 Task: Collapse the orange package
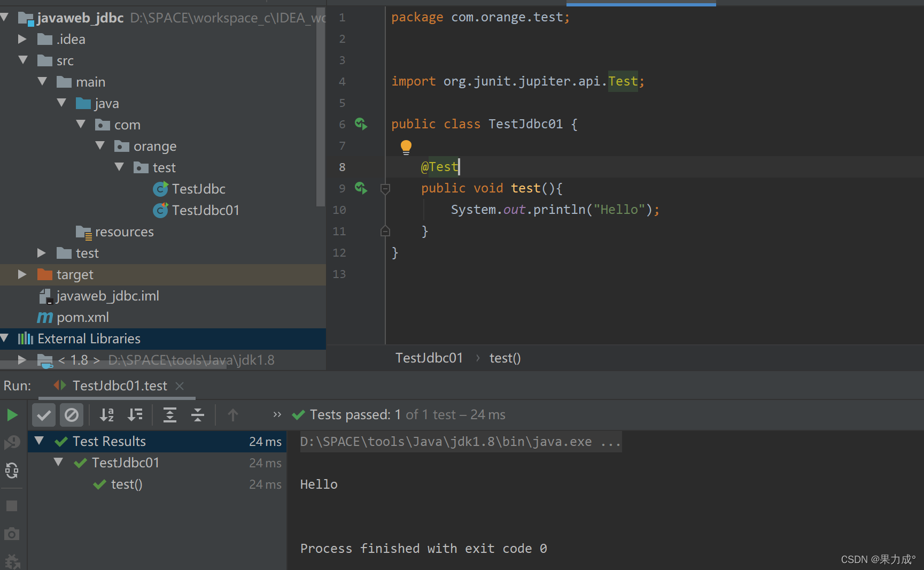[x=100, y=145]
